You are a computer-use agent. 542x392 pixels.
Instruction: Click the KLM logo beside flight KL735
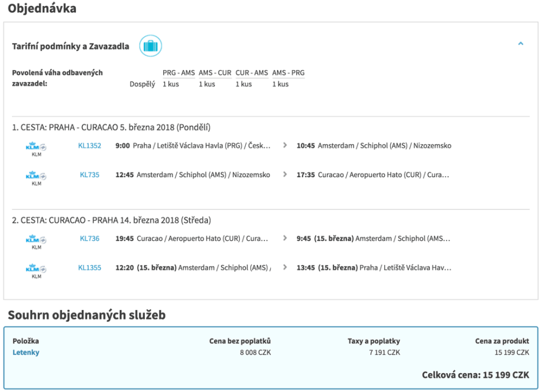36,177
